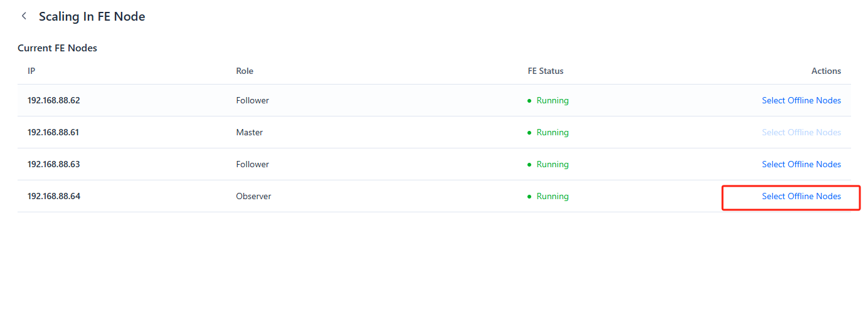The width and height of the screenshot is (868, 310).
Task: Click the green status dot for 192.168.88.64
Action: 529,197
